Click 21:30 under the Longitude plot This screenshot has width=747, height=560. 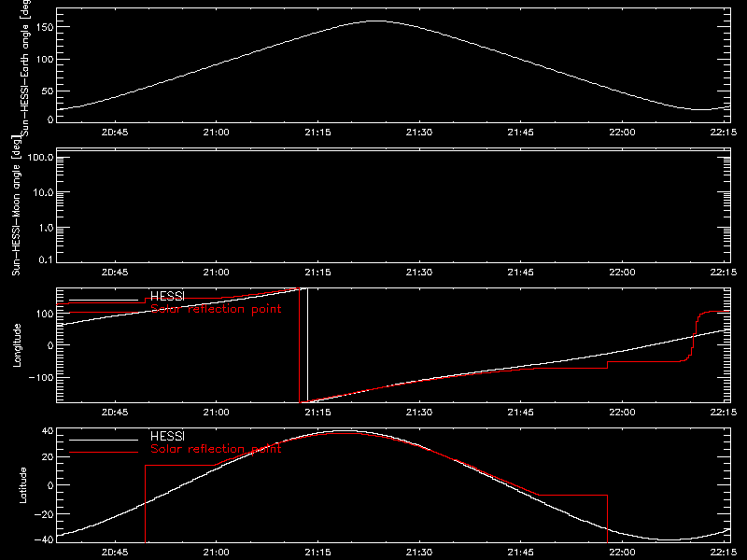click(419, 413)
